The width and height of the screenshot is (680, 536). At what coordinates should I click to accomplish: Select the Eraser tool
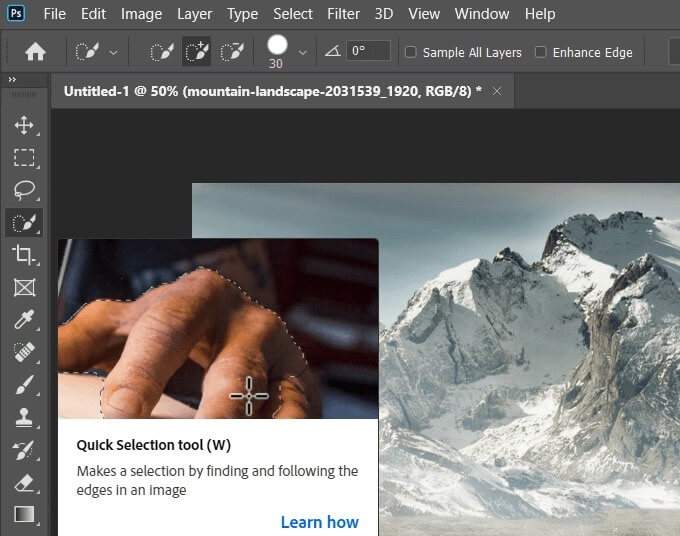coord(24,483)
